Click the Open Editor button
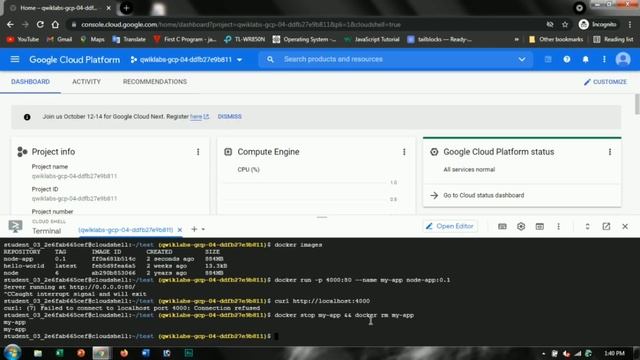The width and height of the screenshot is (640, 360). [x=450, y=226]
